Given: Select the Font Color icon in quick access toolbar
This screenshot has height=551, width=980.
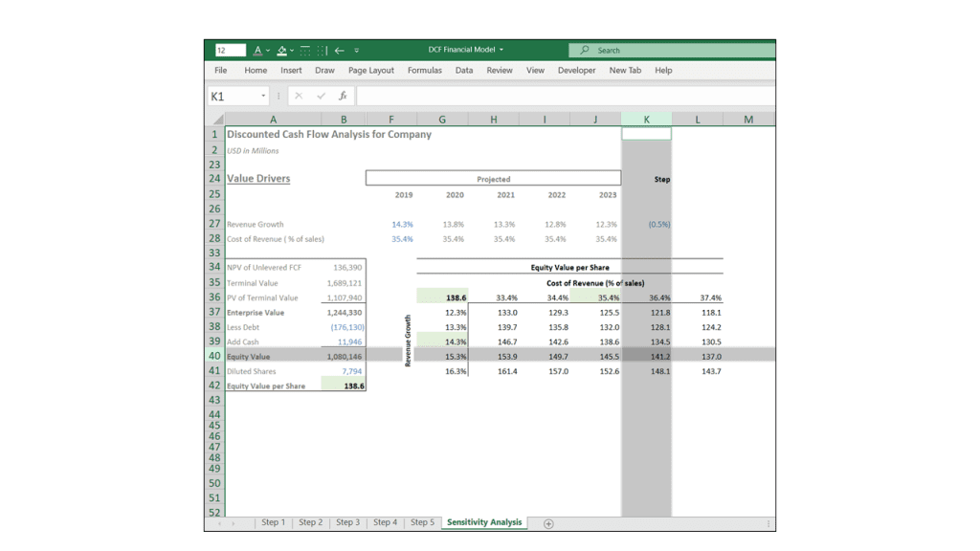Looking at the screenshot, I should coord(257,50).
